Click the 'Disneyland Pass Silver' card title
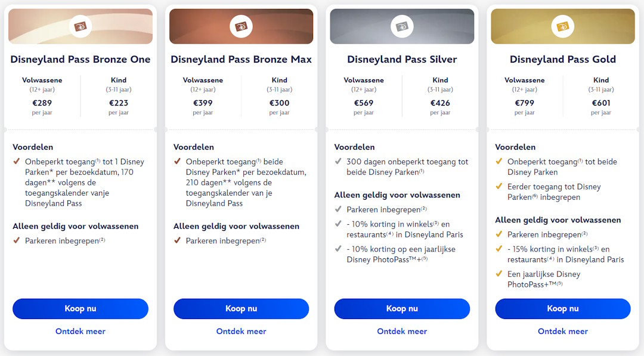 click(402, 60)
